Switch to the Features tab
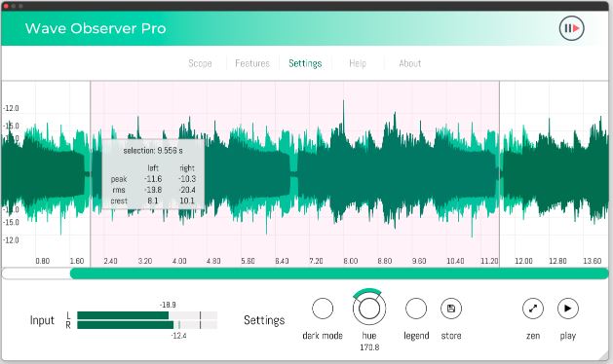The image size is (613, 364). pyautogui.click(x=252, y=63)
